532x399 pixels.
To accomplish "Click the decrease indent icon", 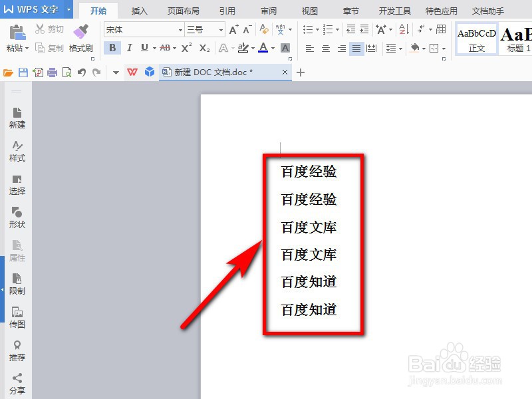I will click(x=351, y=29).
